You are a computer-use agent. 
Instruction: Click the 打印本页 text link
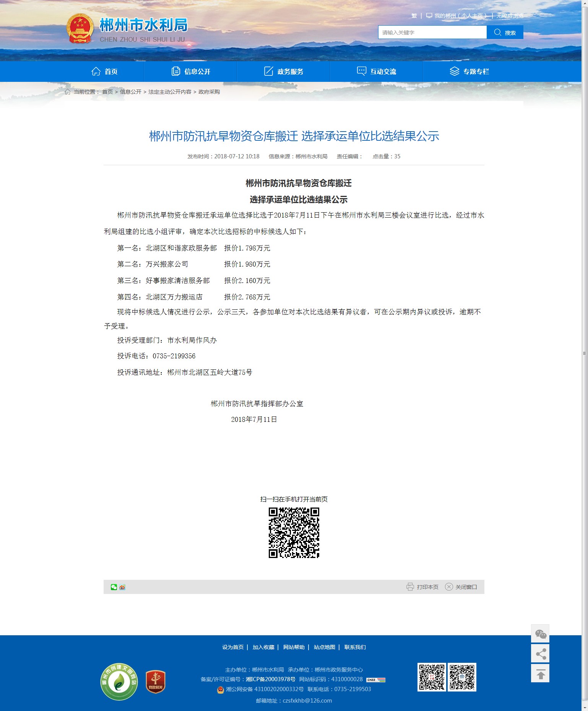[427, 587]
